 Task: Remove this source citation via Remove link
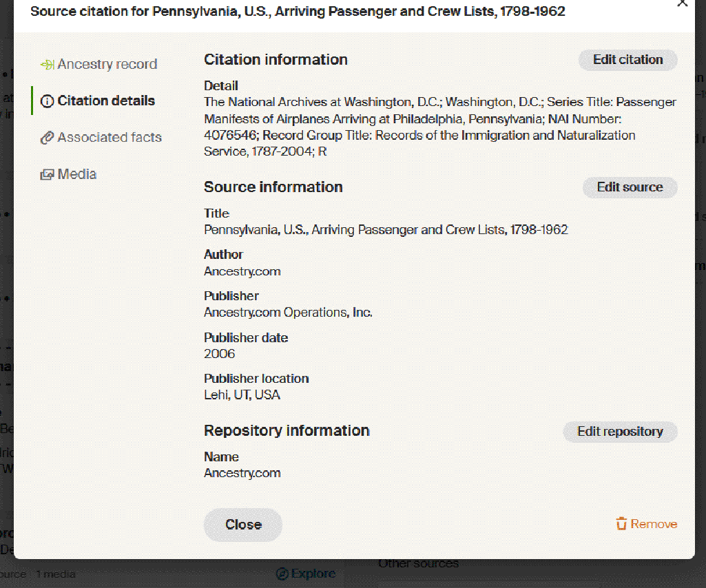(x=654, y=524)
